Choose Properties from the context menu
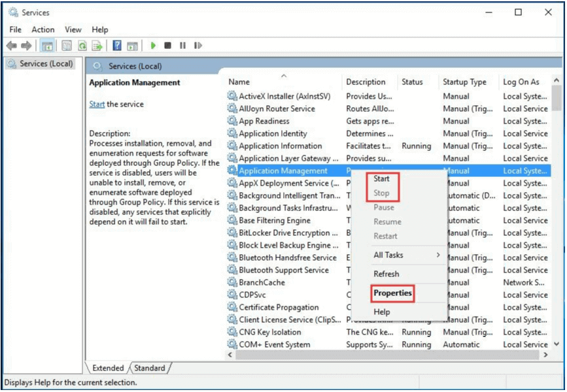 (x=392, y=293)
